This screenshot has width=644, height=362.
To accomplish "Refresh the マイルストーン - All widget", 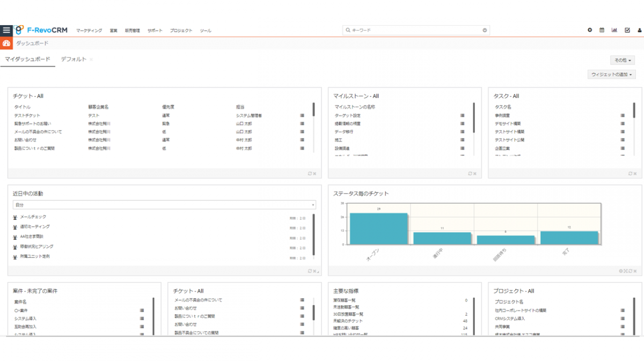I will coord(470,173).
